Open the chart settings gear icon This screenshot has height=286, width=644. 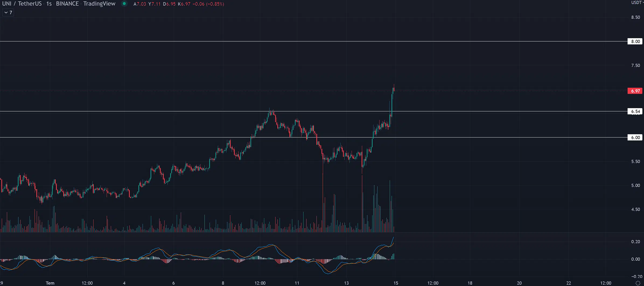[638, 283]
